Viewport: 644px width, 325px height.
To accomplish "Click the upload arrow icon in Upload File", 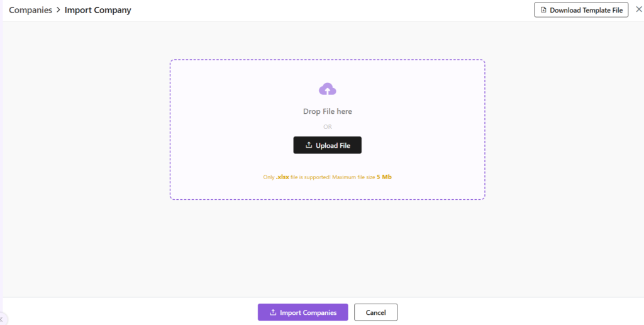I will (309, 145).
